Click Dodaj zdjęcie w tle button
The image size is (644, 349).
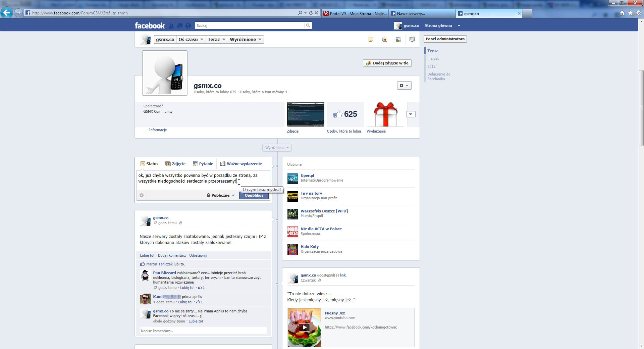pos(387,63)
